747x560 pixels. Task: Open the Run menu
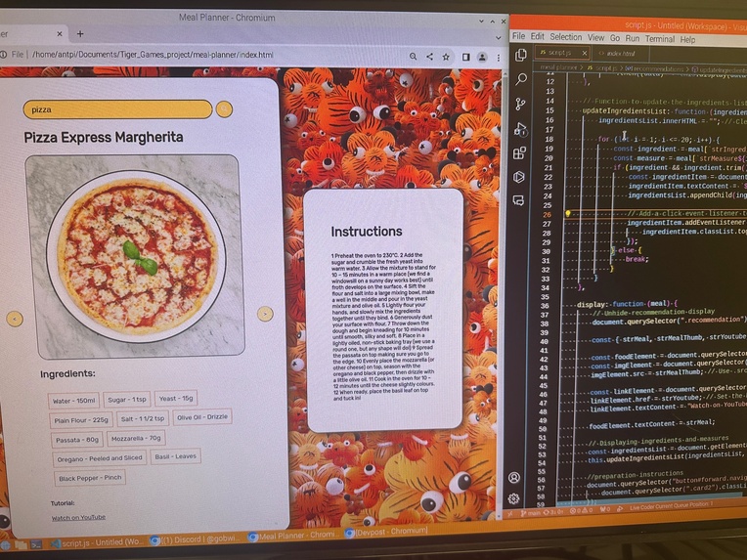point(633,38)
